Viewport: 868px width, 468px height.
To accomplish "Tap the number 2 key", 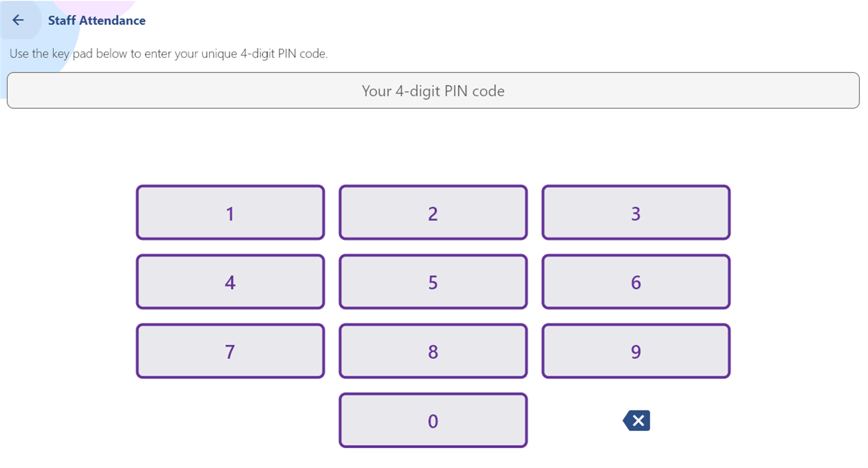I will pos(433,213).
